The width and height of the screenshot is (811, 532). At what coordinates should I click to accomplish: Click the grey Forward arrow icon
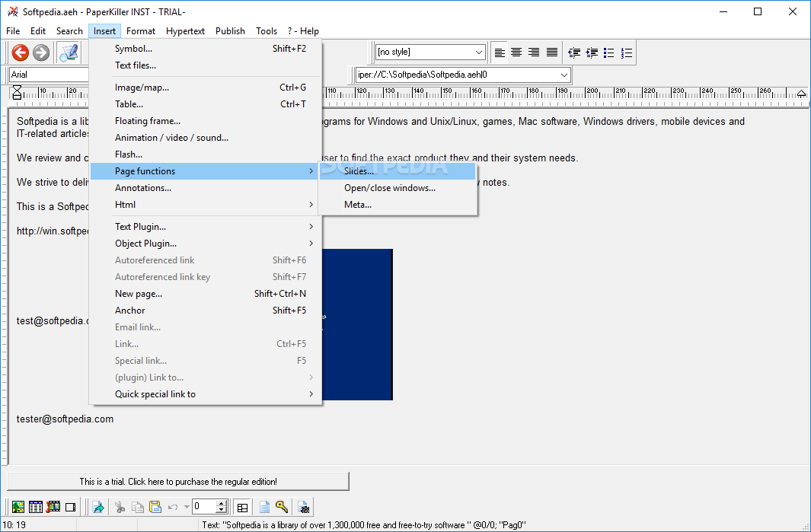[x=41, y=53]
